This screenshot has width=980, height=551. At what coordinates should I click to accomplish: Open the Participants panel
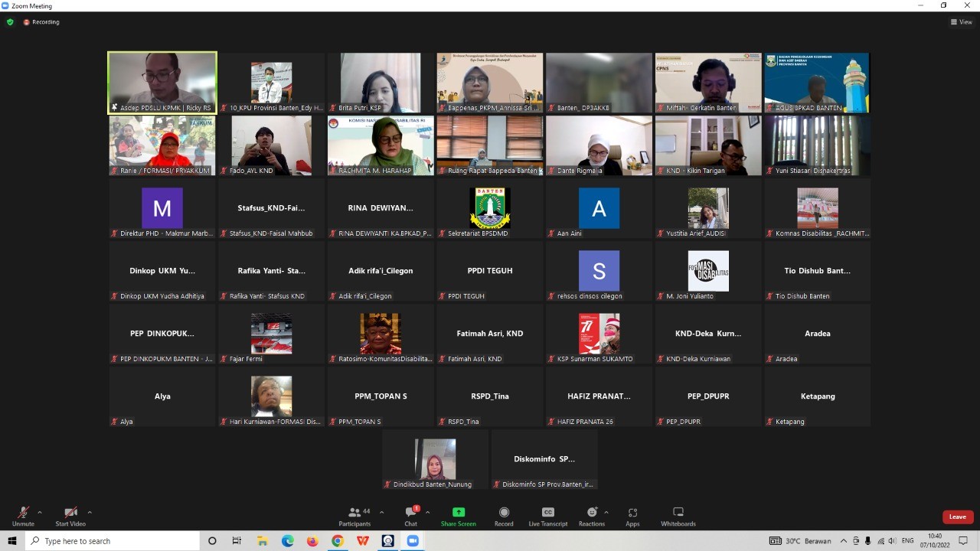354,517
